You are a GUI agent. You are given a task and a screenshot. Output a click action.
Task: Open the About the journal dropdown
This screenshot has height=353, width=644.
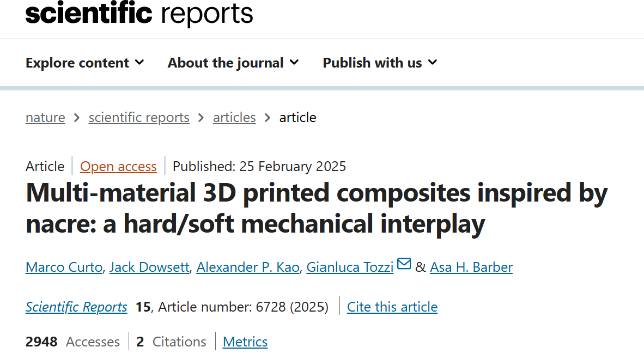(233, 63)
